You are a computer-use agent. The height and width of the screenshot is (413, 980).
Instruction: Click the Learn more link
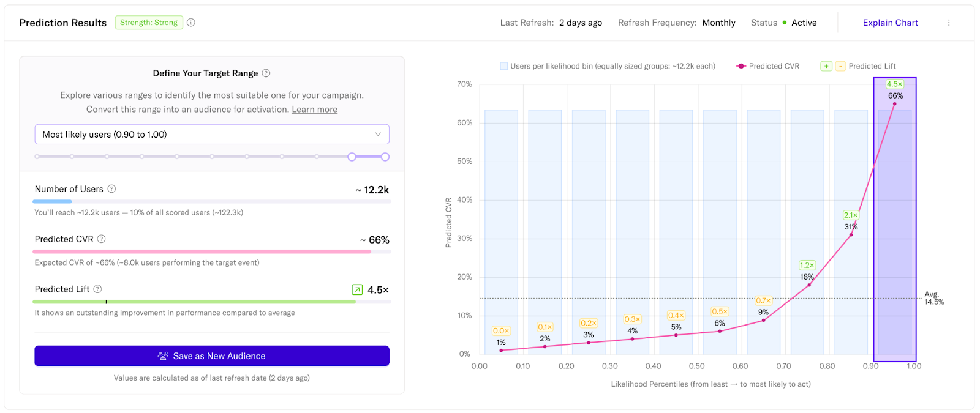314,110
